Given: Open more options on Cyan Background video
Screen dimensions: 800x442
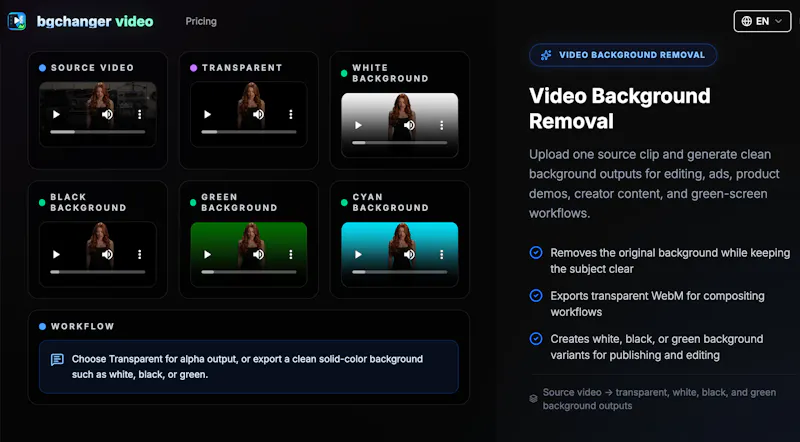Looking at the screenshot, I should [441, 254].
